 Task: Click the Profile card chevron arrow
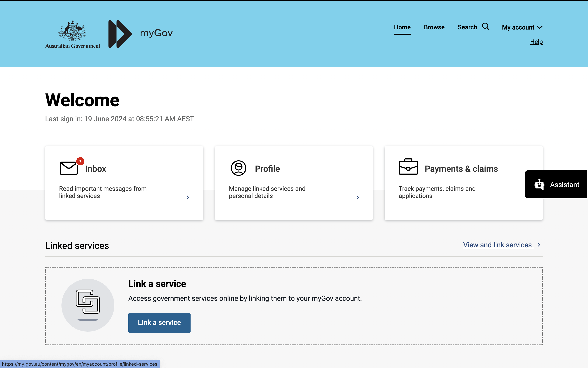point(357,197)
